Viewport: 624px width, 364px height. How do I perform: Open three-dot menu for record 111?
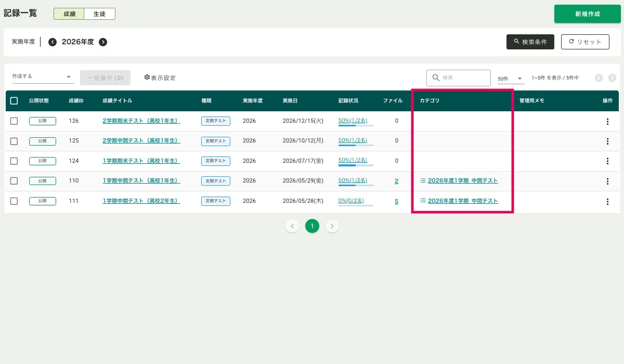607,201
